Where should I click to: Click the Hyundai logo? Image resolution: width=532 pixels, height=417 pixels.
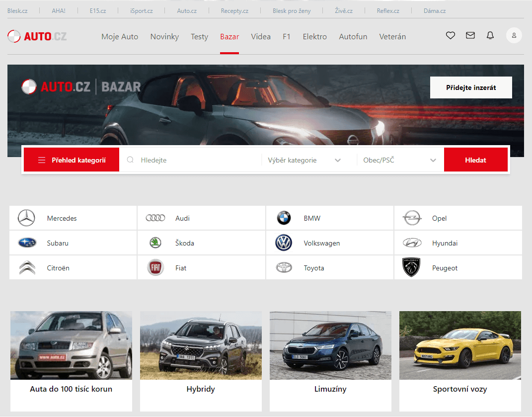coord(412,243)
